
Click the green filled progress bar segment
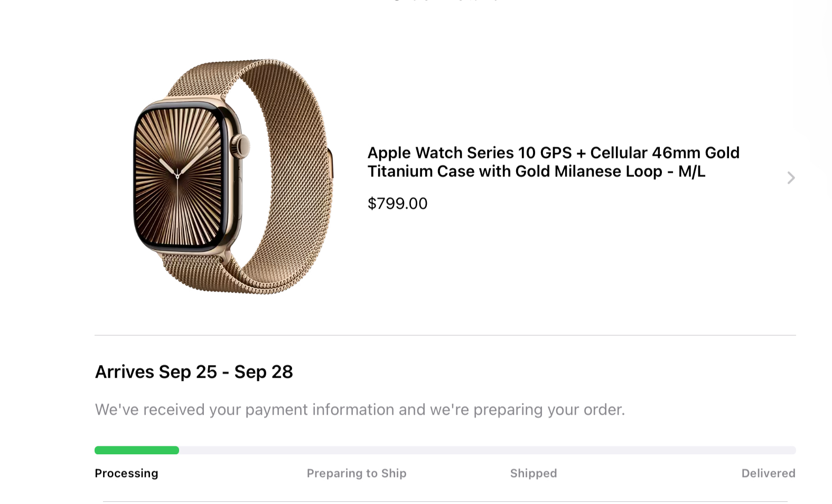click(x=136, y=450)
